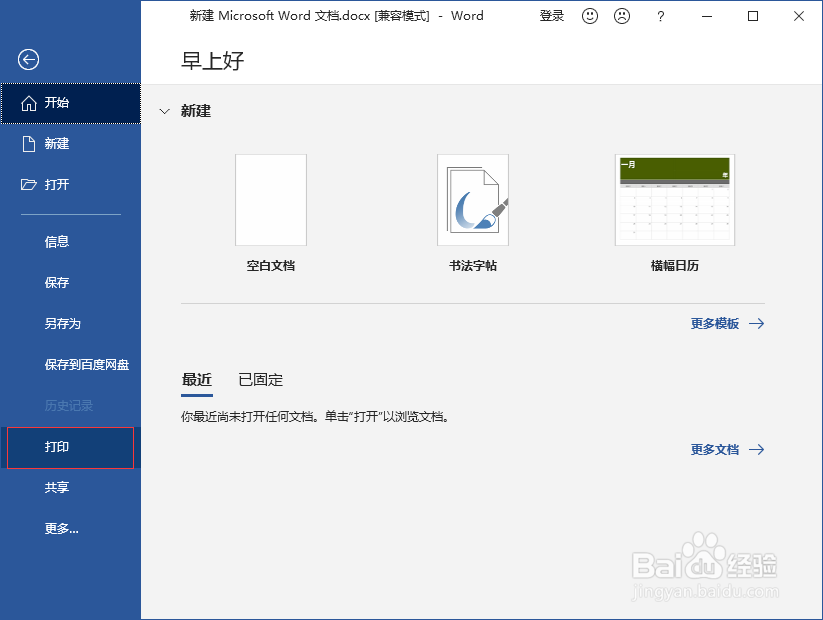The height and width of the screenshot is (620, 823).
Task: Choose 保存 from the sidebar
Action: (x=71, y=282)
